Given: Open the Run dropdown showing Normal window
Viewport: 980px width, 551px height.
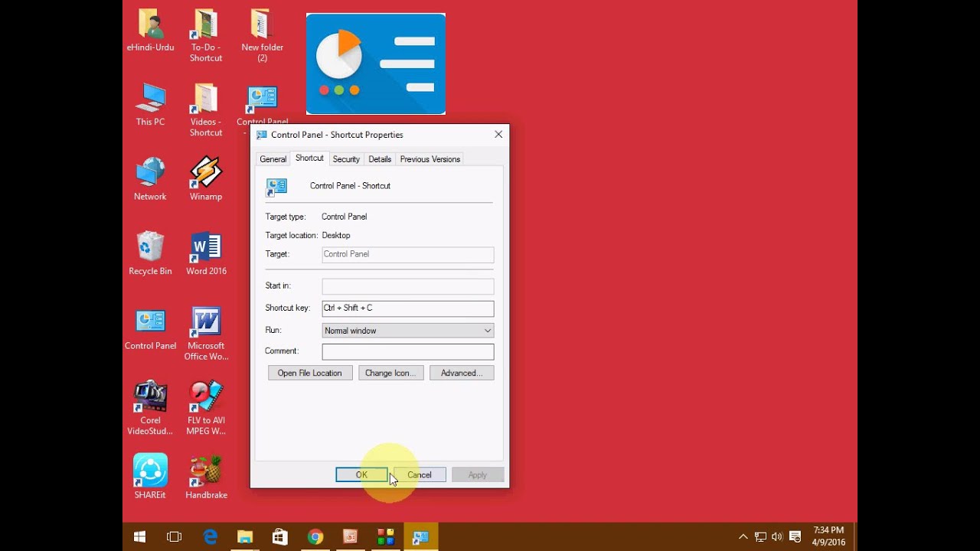Looking at the screenshot, I should tap(408, 331).
